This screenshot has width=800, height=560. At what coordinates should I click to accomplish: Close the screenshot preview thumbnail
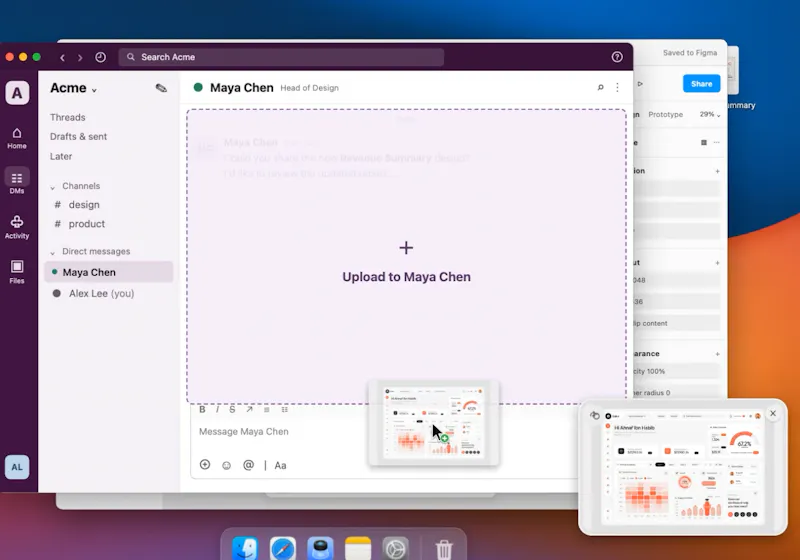(x=773, y=414)
